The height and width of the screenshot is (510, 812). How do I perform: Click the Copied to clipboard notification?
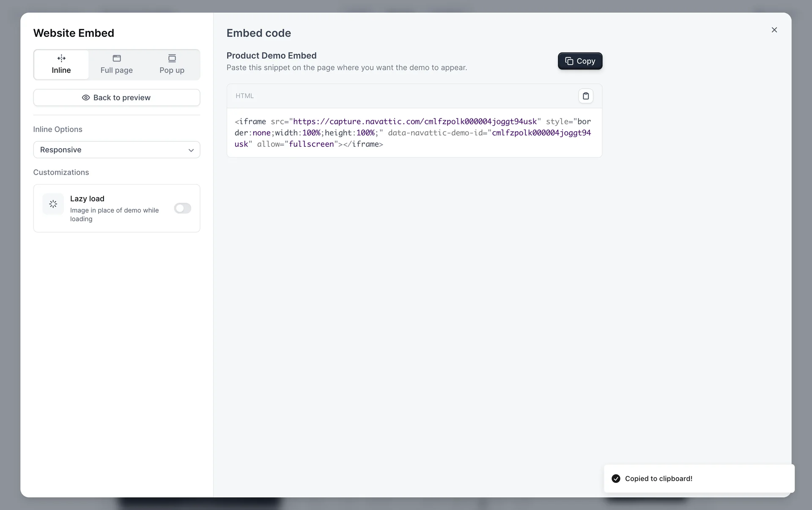tap(699, 479)
